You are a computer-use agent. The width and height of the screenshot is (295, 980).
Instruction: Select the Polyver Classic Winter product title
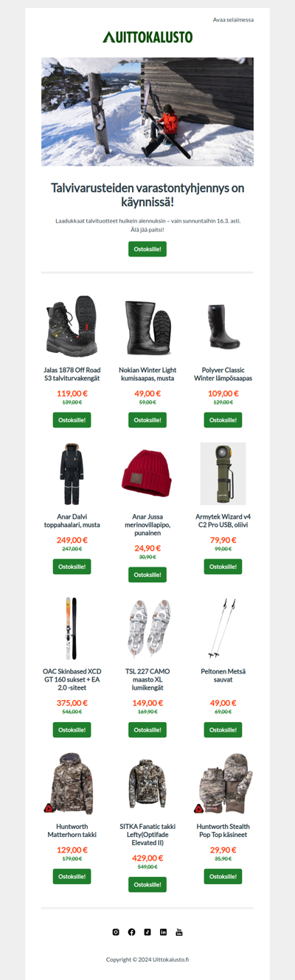223,374
